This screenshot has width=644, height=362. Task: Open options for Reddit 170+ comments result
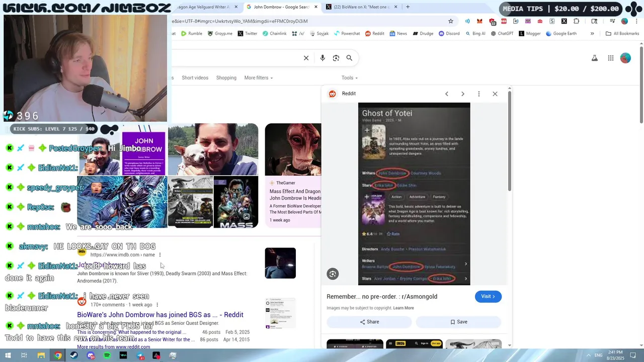pos(157,305)
